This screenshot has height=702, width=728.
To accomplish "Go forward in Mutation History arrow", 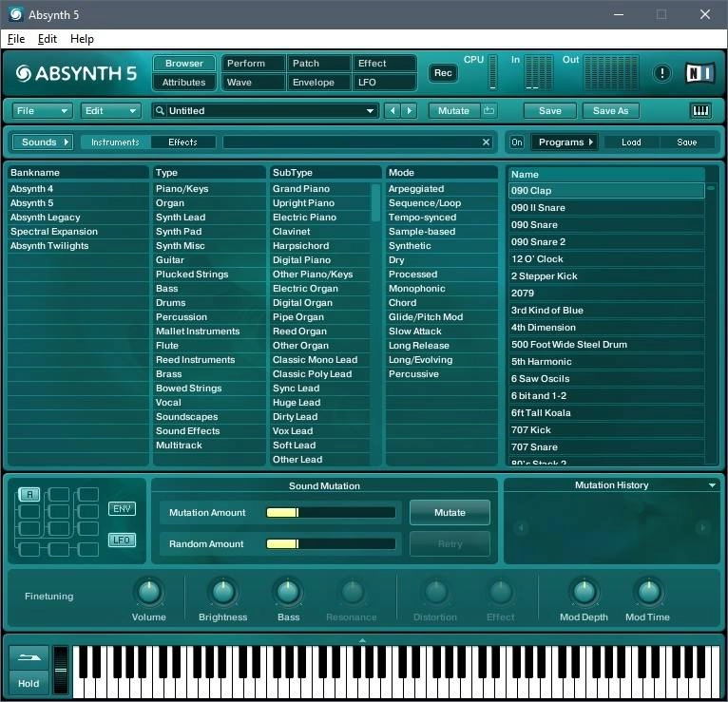I will [x=702, y=527].
